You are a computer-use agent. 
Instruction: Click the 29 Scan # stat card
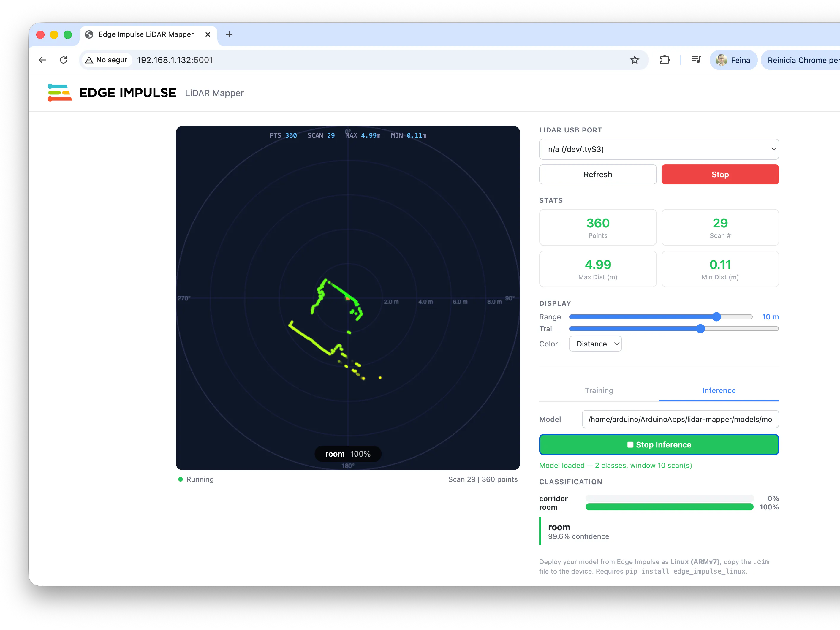pyautogui.click(x=720, y=227)
